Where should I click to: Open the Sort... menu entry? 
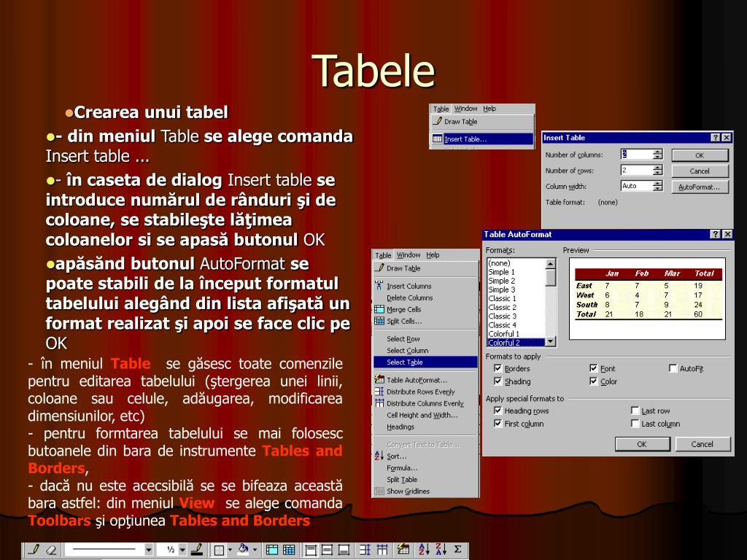pos(425,456)
